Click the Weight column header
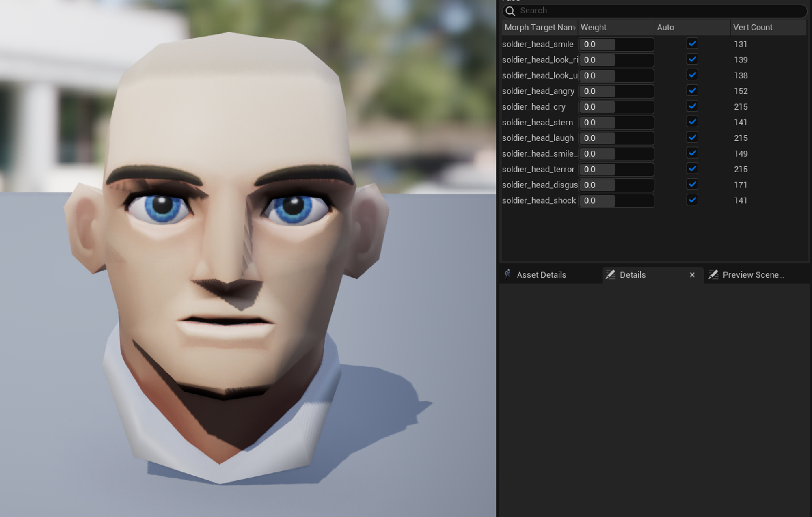The image size is (812, 517). pos(593,27)
